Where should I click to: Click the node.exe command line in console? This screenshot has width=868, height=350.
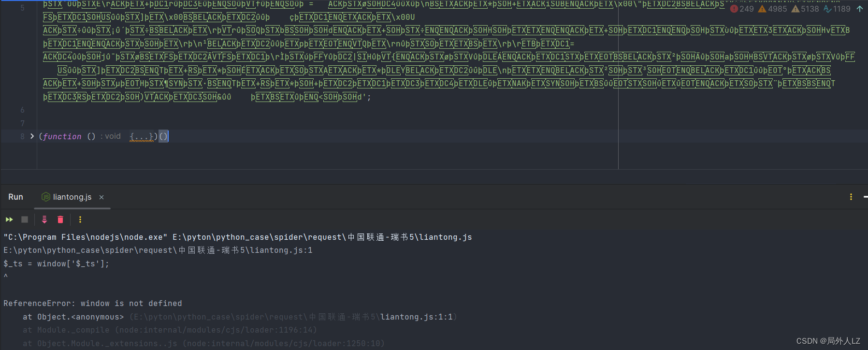click(238, 237)
